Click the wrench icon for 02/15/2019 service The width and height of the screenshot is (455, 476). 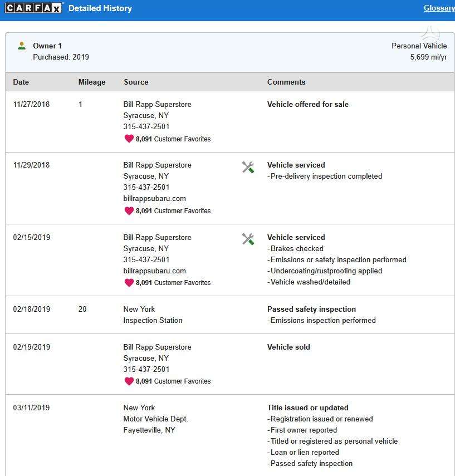248,239
